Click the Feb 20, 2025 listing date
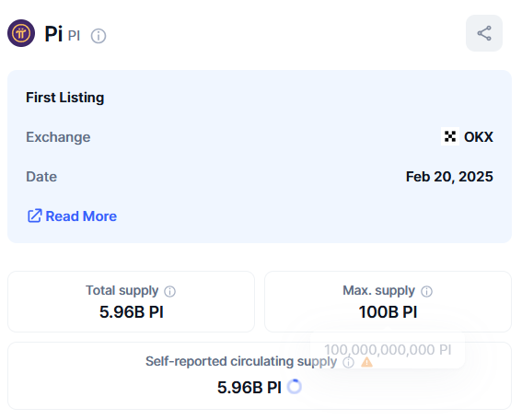The width and height of the screenshot is (522, 420). [449, 177]
